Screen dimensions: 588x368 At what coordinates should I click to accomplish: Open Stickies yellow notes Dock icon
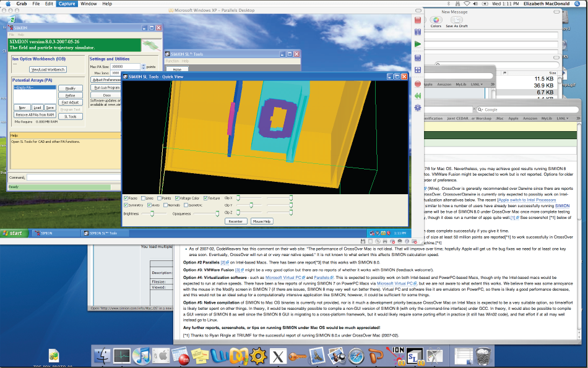tap(201, 356)
